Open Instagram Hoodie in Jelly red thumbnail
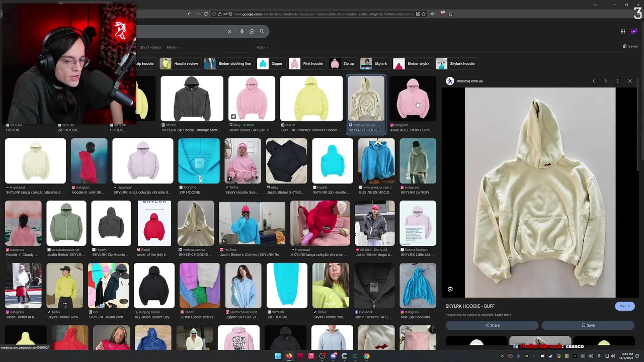The width and height of the screenshot is (644, 362). click(89, 161)
